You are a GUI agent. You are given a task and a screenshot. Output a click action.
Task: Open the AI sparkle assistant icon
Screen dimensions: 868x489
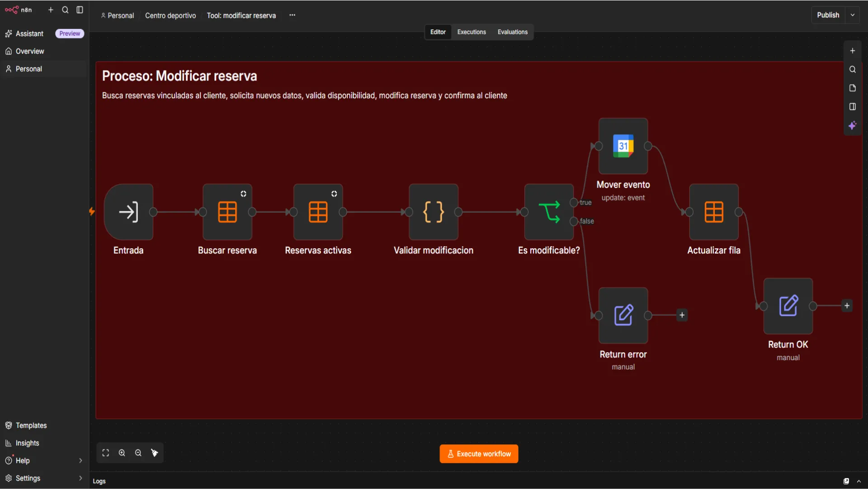(x=853, y=125)
